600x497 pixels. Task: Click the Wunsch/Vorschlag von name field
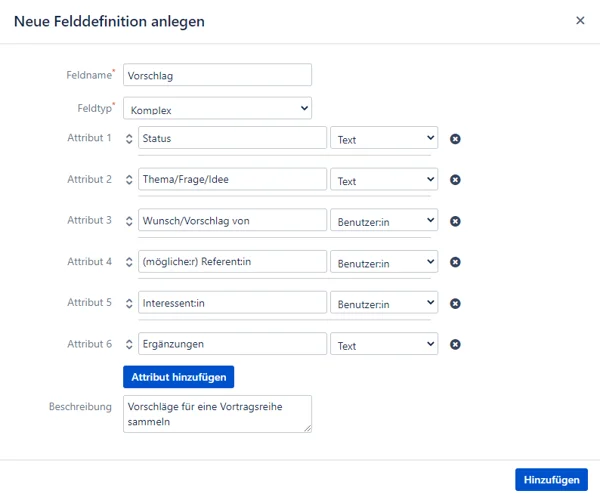(x=232, y=220)
